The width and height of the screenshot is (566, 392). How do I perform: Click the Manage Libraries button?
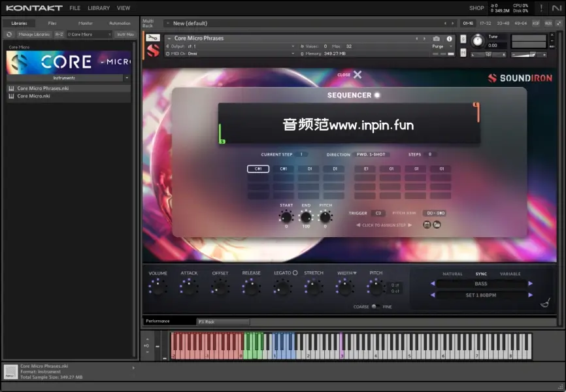click(34, 34)
